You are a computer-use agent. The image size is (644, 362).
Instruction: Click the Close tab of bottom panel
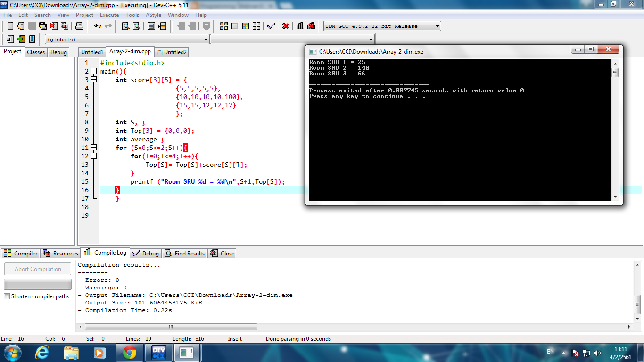click(x=222, y=253)
